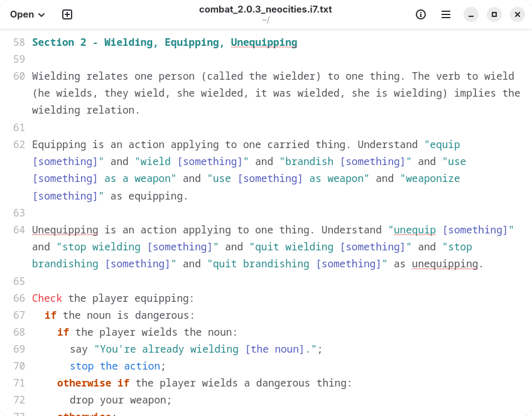
Task: Show document info icon in header
Action: [421, 14]
